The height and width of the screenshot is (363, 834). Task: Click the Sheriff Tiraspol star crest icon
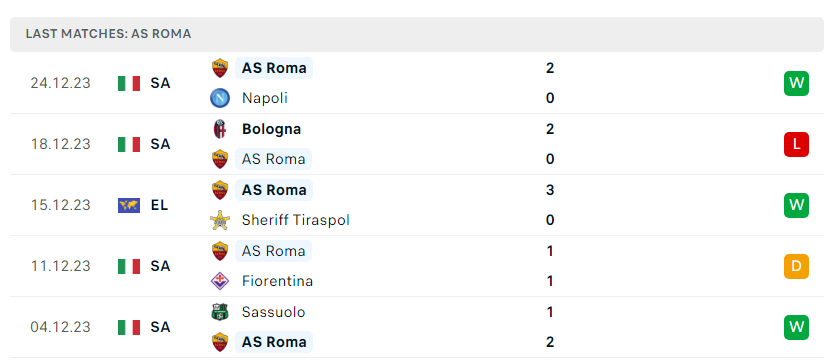pyautogui.click(x=220, y=220)
